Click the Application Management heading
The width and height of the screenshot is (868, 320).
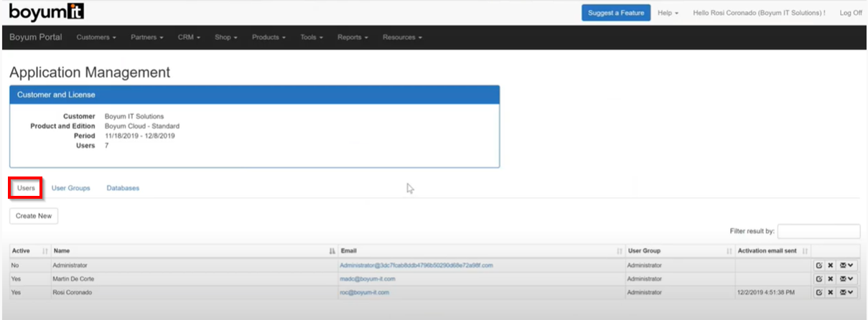[90, 72]
